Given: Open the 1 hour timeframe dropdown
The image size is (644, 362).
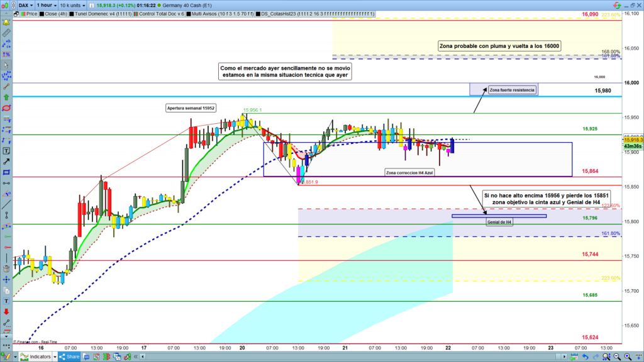Looking at the screenshot, I should pyautogui.click(x=47, y=4).
